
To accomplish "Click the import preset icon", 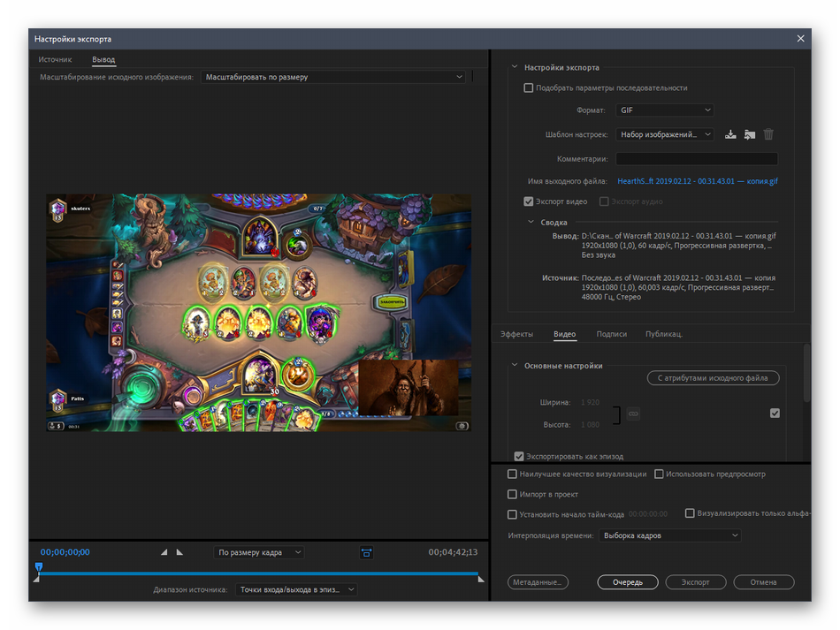I will pos(750,134).
